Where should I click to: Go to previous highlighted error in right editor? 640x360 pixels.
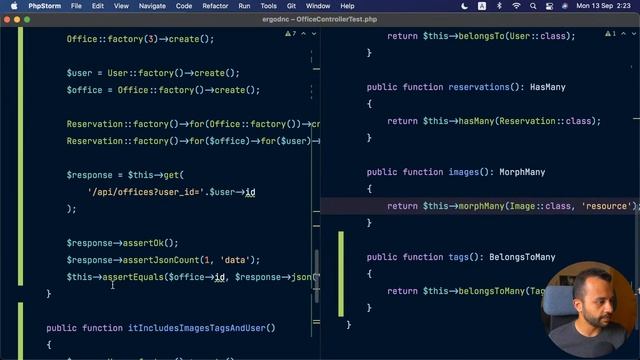pyautogui.click(x=623, y=33)
